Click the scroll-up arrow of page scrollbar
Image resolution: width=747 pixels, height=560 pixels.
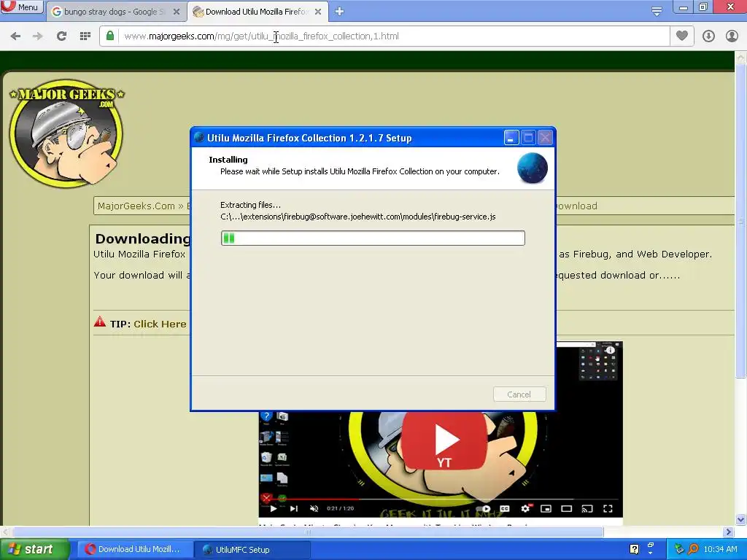tap(741, 57)
